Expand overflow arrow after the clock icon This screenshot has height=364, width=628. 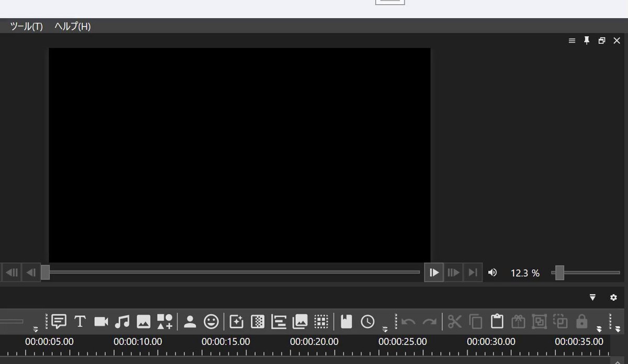385,329
